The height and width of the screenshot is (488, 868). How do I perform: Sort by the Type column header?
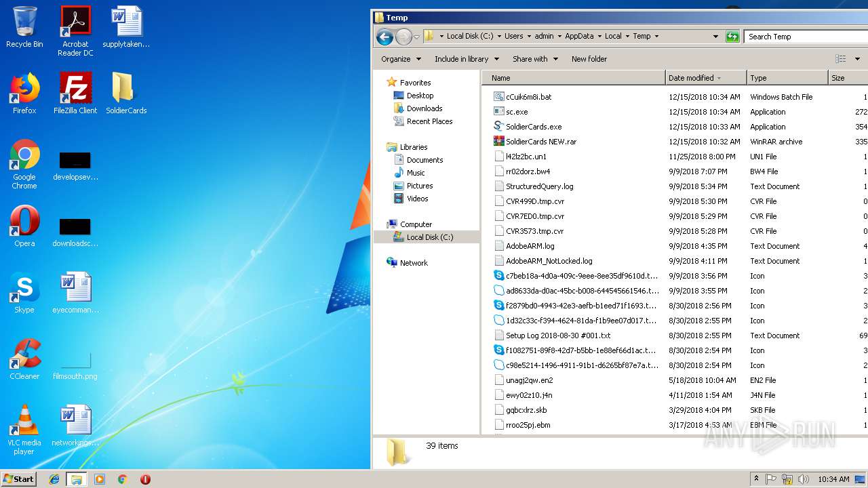787,78
